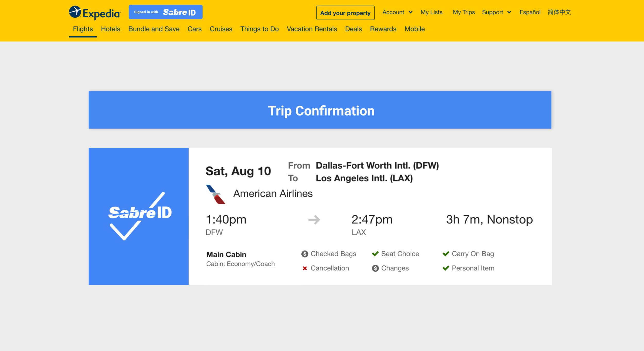644x351 pixels.
Task: Click the Sabre ID checkmark logo
Action: [139, 216]
